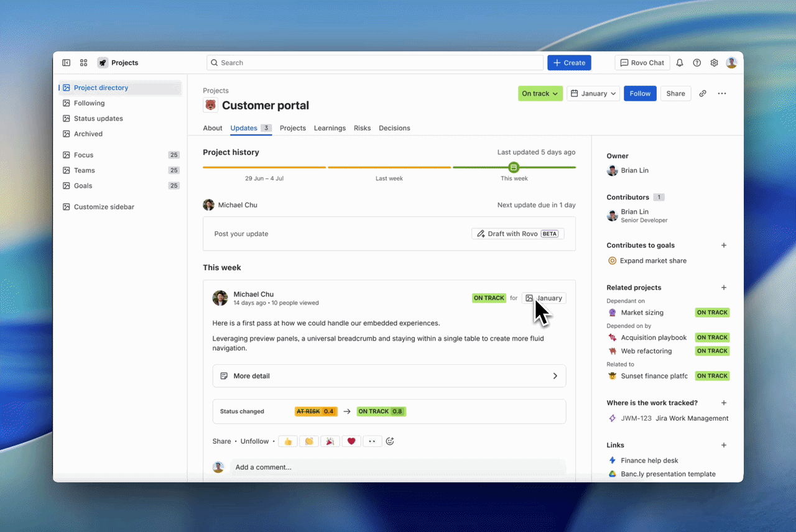This screenshot has height=532, width=796.
Task: Open the help question mark icon
Action: pyautogui.click(x=697, y=63)
